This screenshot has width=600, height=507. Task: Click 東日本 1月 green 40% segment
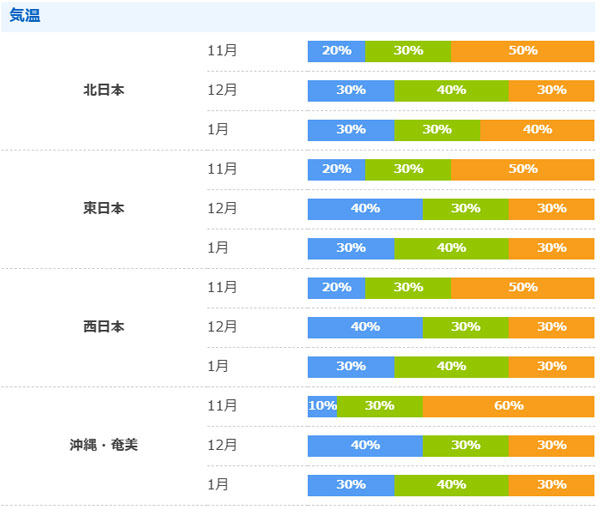(x=451, y=248)
